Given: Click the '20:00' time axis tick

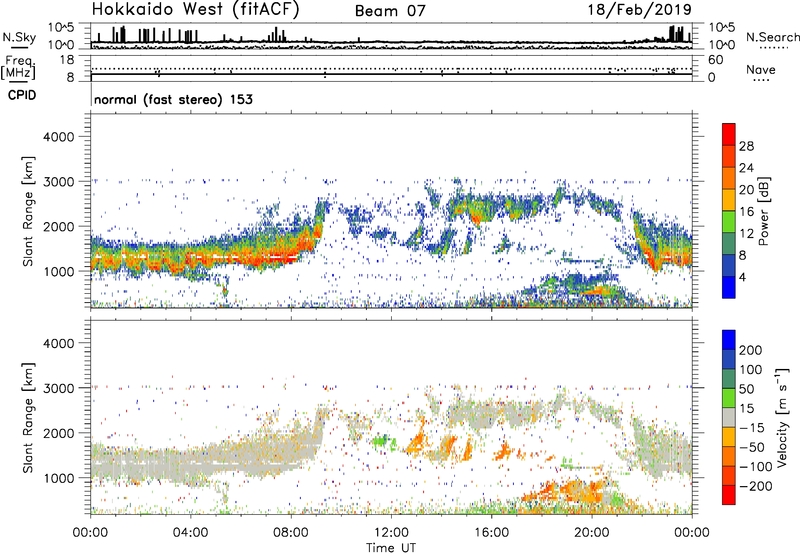Looking at the screenshot, I should coord(592,533).
